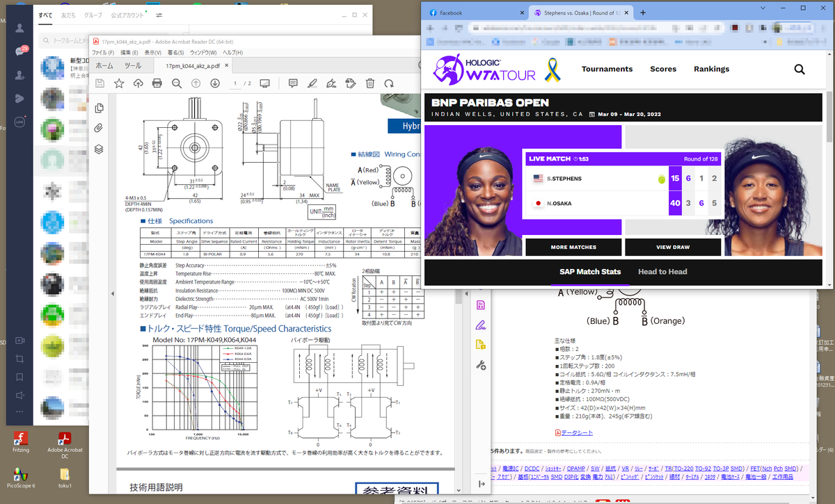
Task: Add a comment with the speech bubble icon
Action: point(293,83)
